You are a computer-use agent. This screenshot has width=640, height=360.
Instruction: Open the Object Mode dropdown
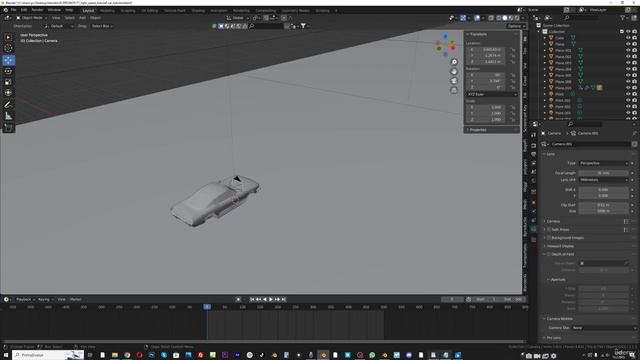coord(31,18)
